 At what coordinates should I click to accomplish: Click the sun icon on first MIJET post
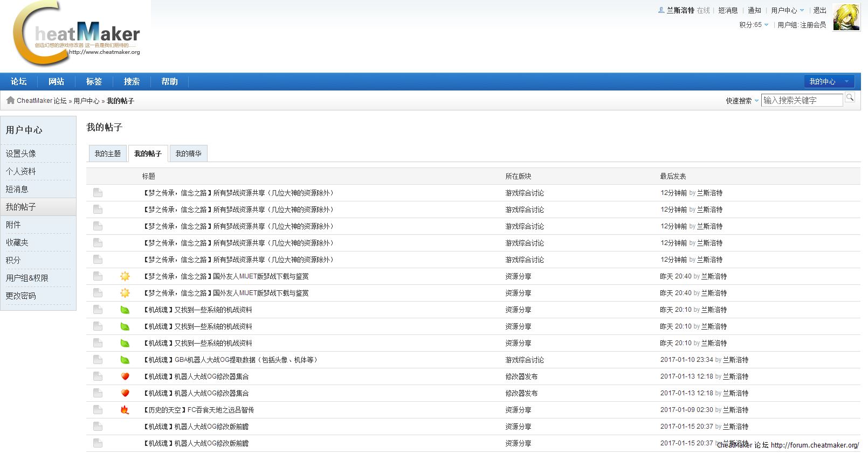click(x=125, y=276)
